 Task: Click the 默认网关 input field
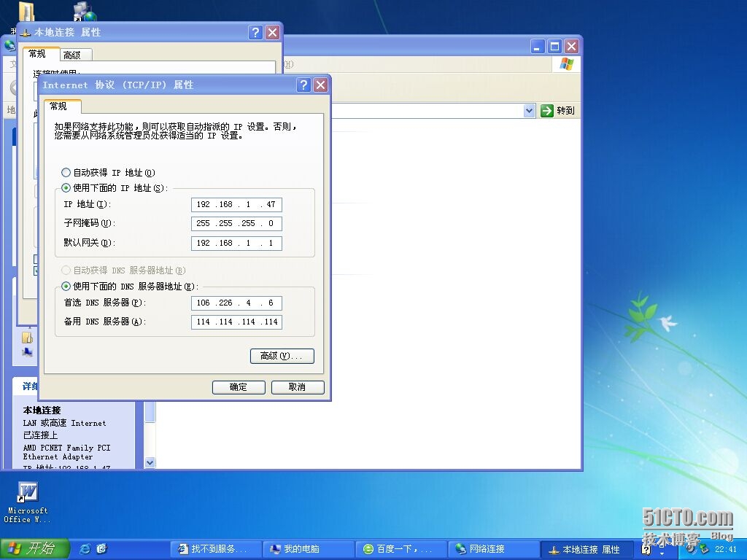236,243
